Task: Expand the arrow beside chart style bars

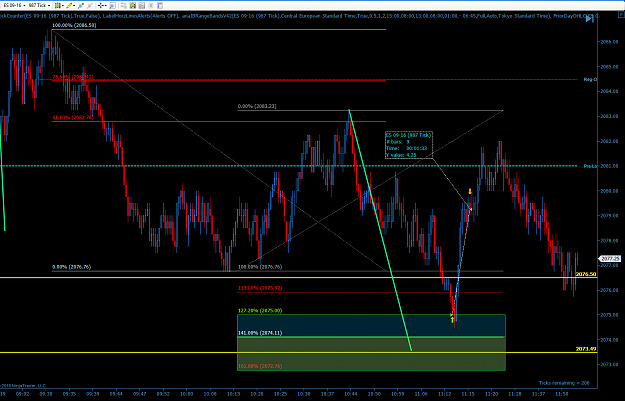Action: [x=63, y=6]
